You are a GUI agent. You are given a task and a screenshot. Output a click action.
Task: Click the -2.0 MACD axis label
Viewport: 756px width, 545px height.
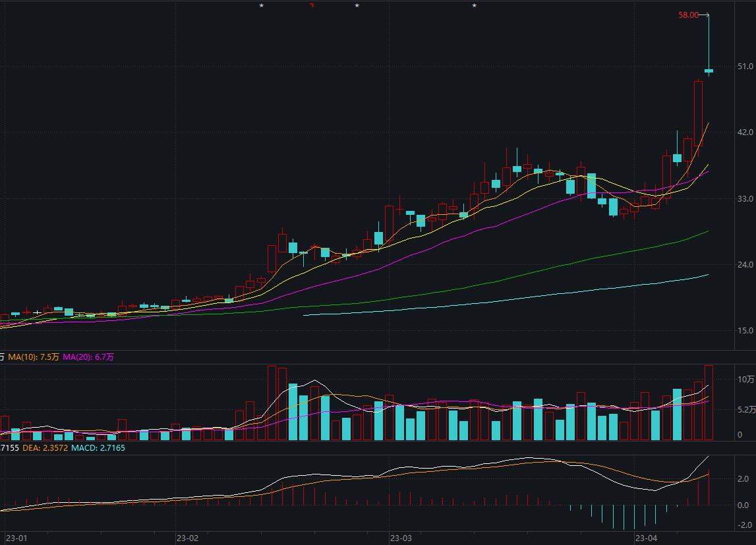[x=744, y=525]
